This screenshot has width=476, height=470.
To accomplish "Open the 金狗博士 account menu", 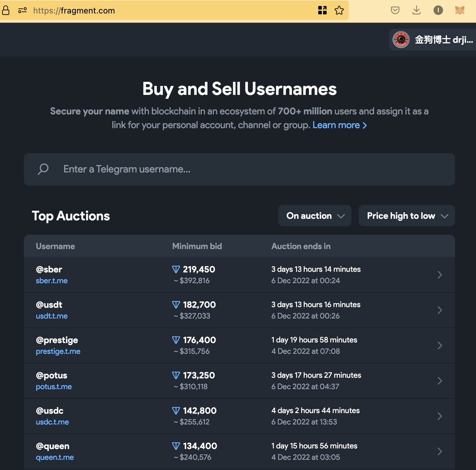I will [x=433, y=40].
